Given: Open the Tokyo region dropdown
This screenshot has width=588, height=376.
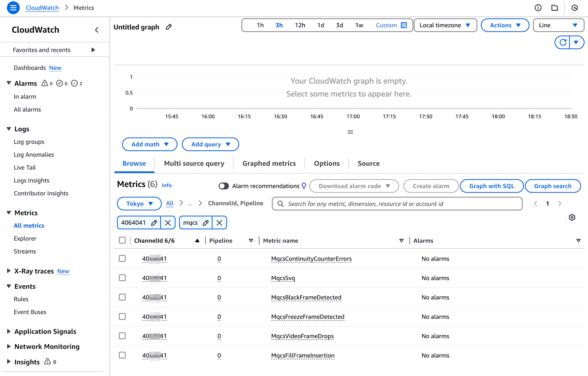Looking at the screenshot, I should point(139,203).
